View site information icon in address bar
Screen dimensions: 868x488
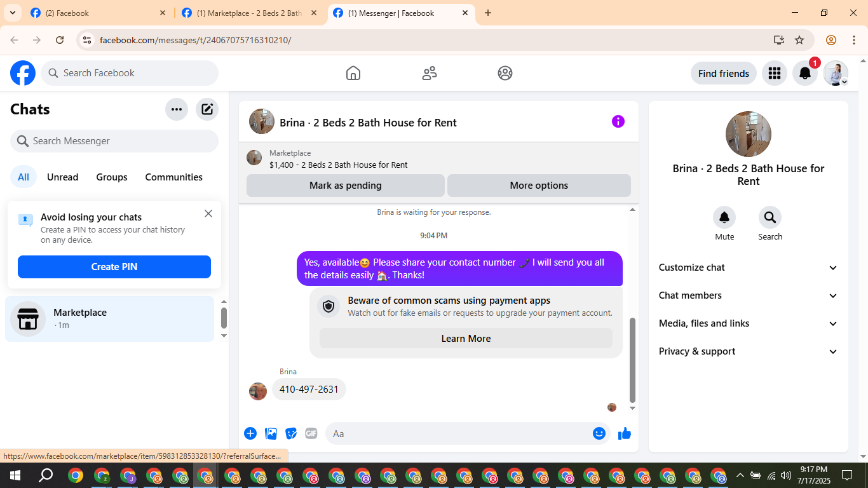tap(87, 40)
